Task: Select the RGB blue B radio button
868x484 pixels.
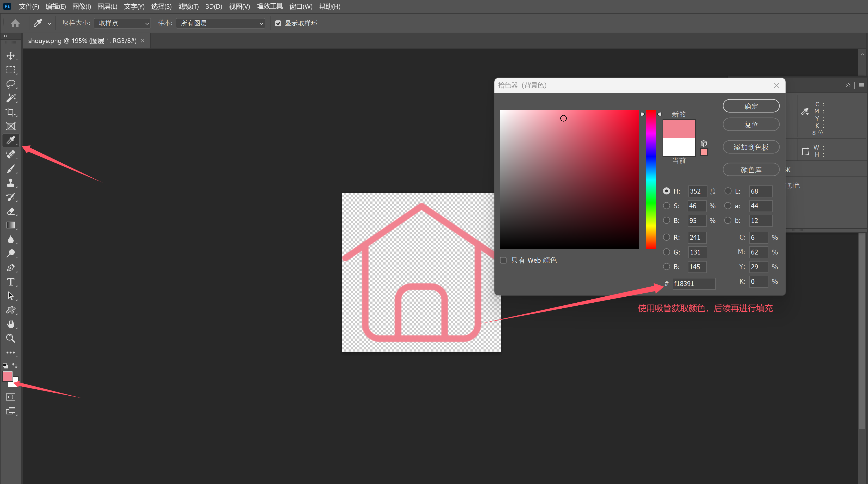Action: 666,266
